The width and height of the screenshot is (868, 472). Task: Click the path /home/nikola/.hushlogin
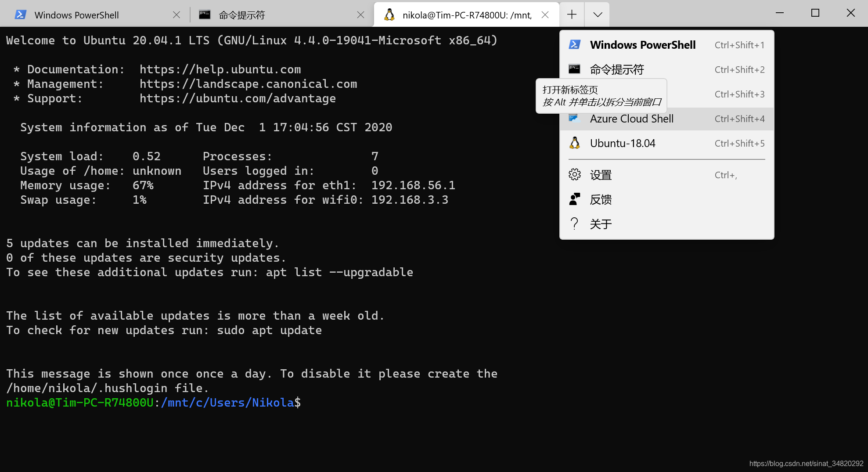point(87,388)
